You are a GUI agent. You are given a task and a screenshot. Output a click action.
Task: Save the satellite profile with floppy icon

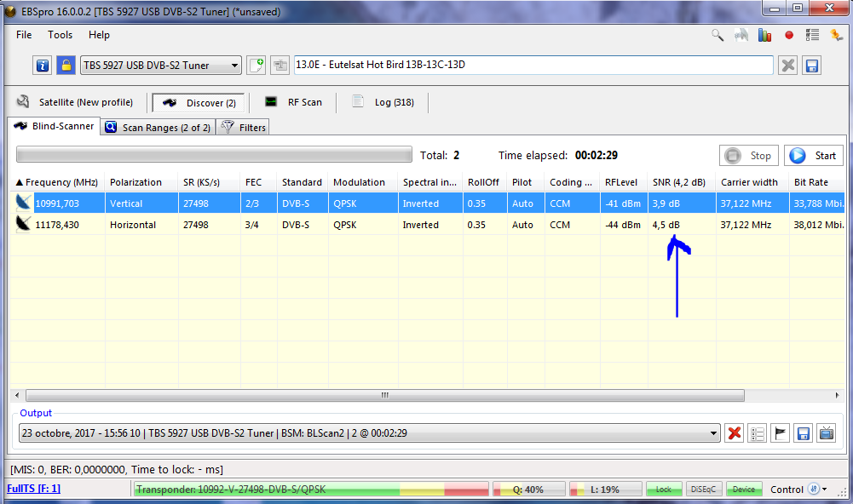click(811, 66)
